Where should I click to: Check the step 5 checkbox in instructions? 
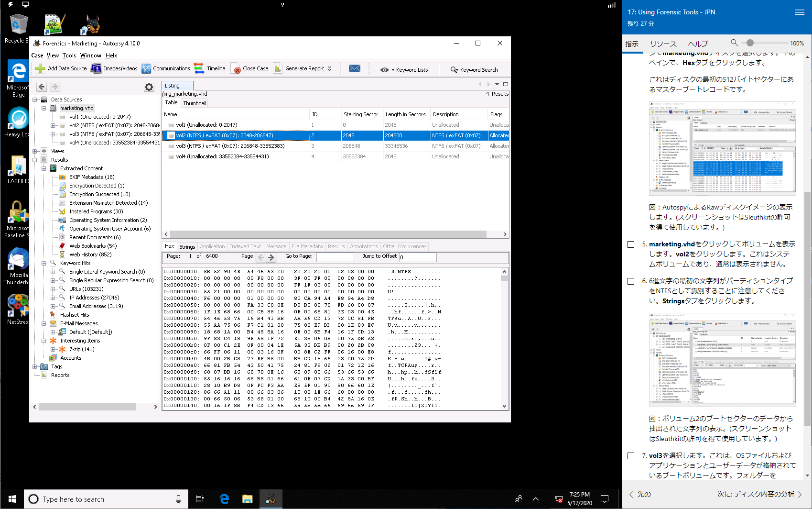click(x=631, y=244)
